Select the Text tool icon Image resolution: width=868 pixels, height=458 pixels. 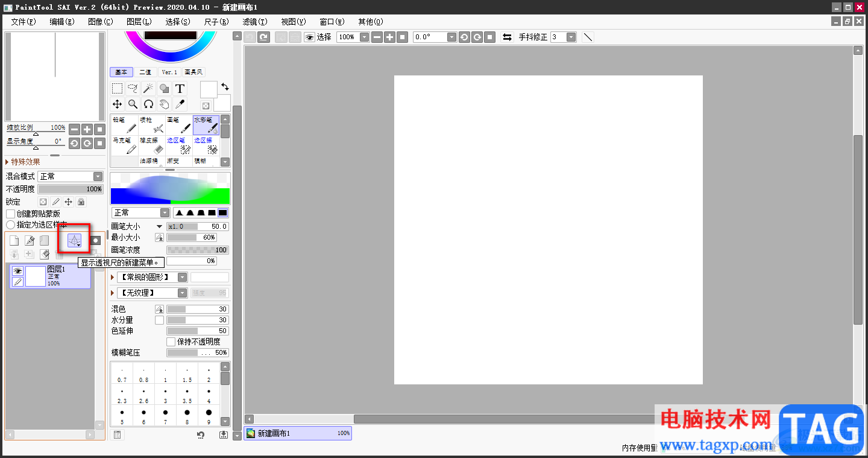pyautogui.click(x=180, y=89)
